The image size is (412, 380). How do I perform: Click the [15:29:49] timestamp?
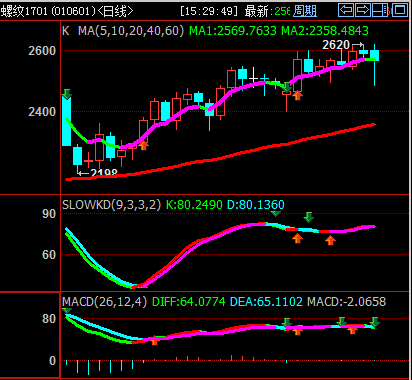point(209,11)
